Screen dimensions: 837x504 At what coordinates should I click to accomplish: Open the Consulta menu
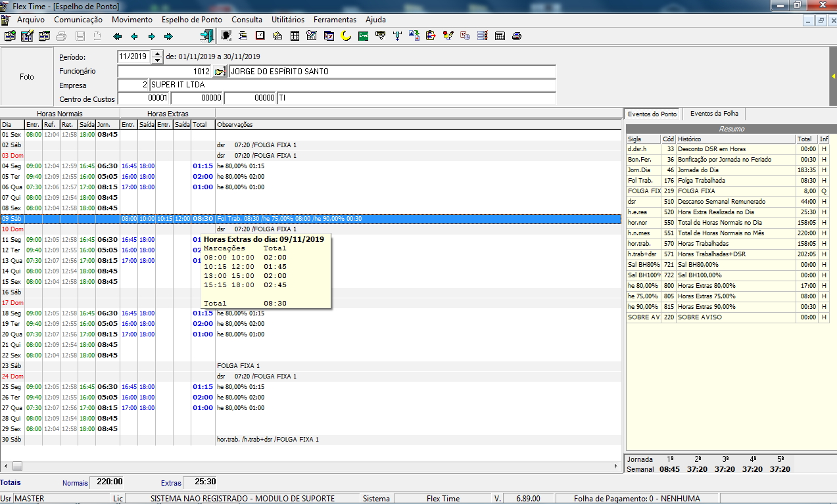pos(247,20)
